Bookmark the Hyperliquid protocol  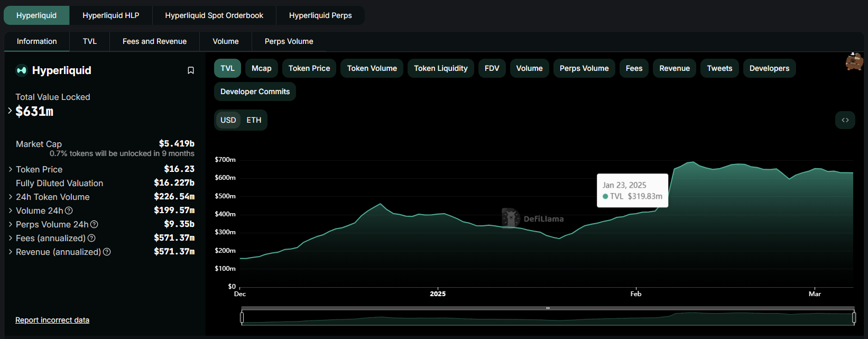[x=191, y=70]
